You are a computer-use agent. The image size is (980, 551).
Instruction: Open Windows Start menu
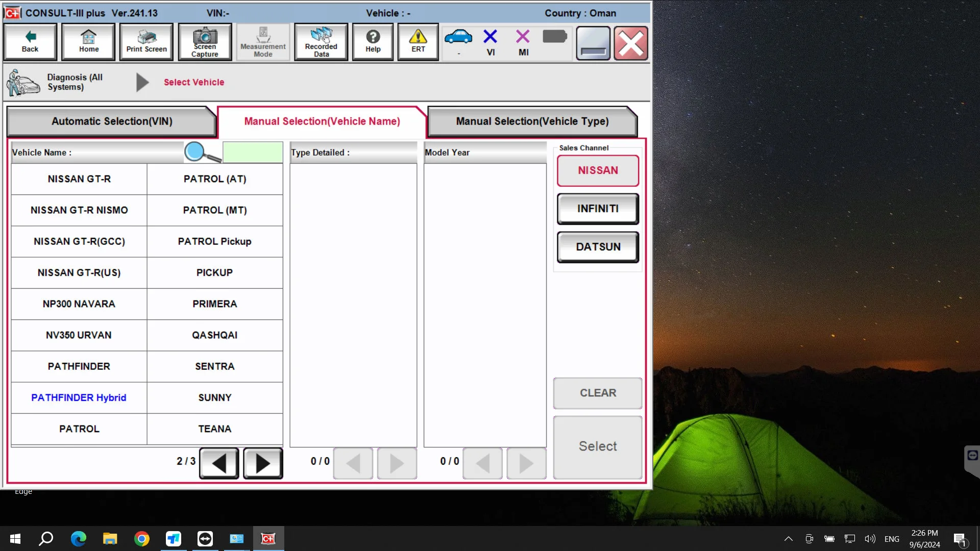(15, 539)
